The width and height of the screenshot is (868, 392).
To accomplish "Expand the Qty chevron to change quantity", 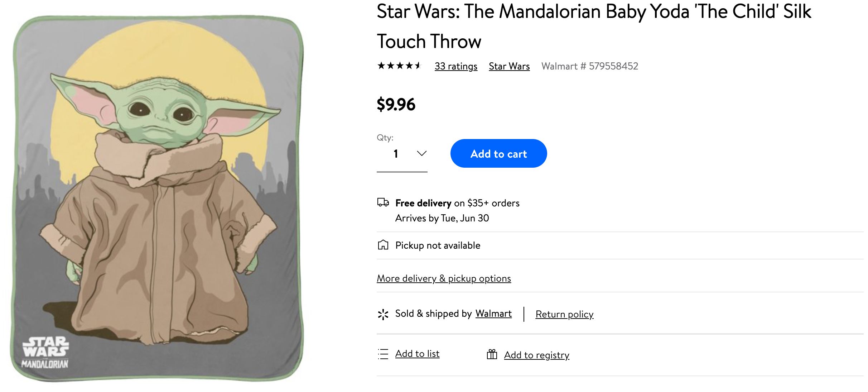I will point(421,153).
